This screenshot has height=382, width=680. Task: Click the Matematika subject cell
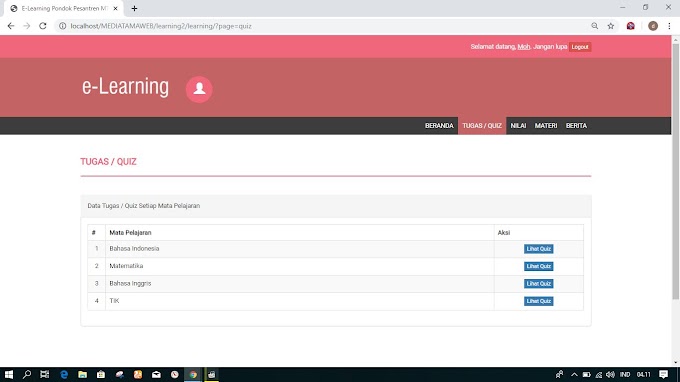pyautogui.click(x=300, y=266)
